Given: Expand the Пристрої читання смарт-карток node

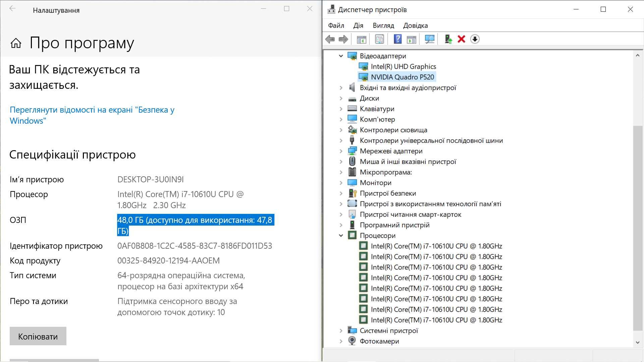Looking at the screenshot, I should coord(341,215).
